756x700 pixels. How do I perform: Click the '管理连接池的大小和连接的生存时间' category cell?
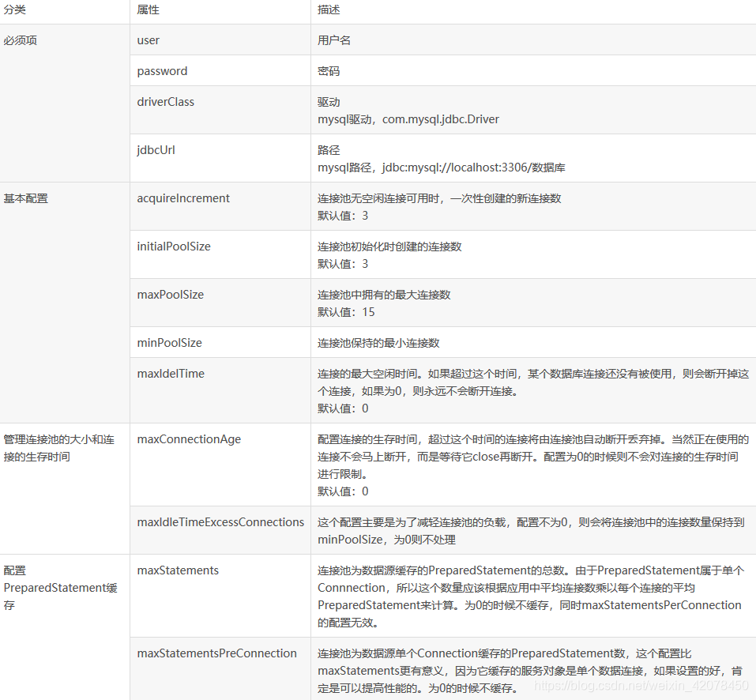pyautogui.click(x=65, y=489)
